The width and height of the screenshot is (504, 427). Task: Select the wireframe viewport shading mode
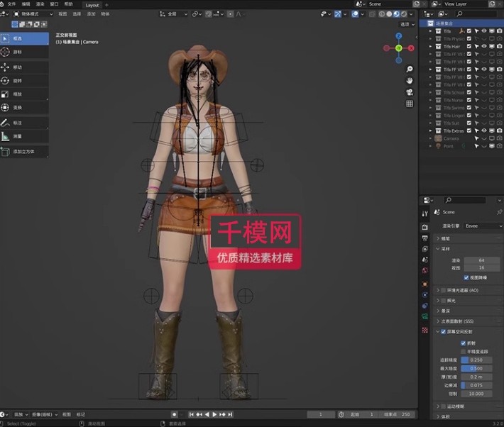click(x=382, y=13)
